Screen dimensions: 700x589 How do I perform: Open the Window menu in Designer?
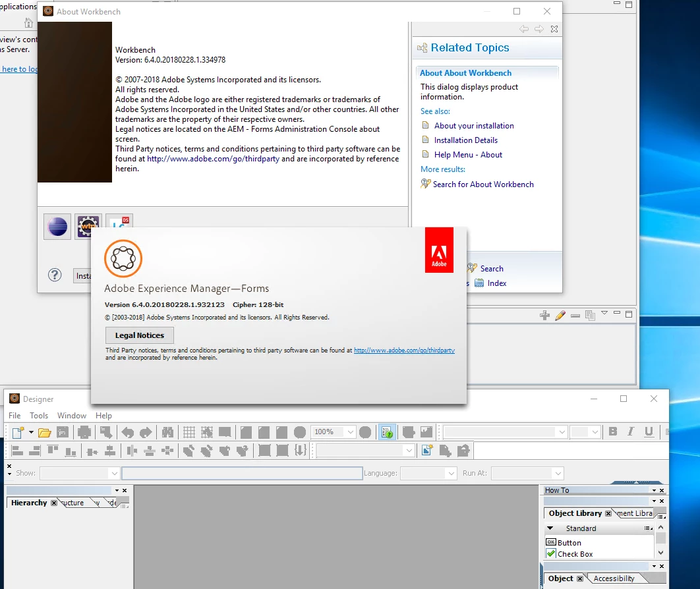point(71,416)
